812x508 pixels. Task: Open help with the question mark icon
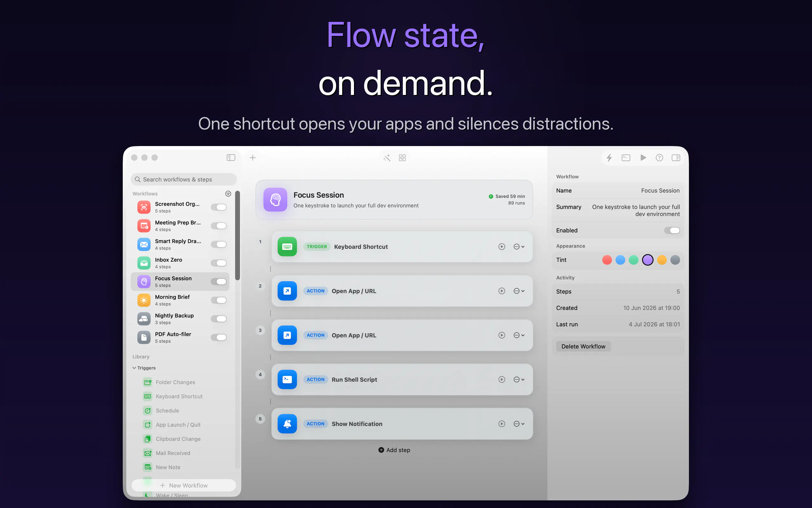pos(659,157)
